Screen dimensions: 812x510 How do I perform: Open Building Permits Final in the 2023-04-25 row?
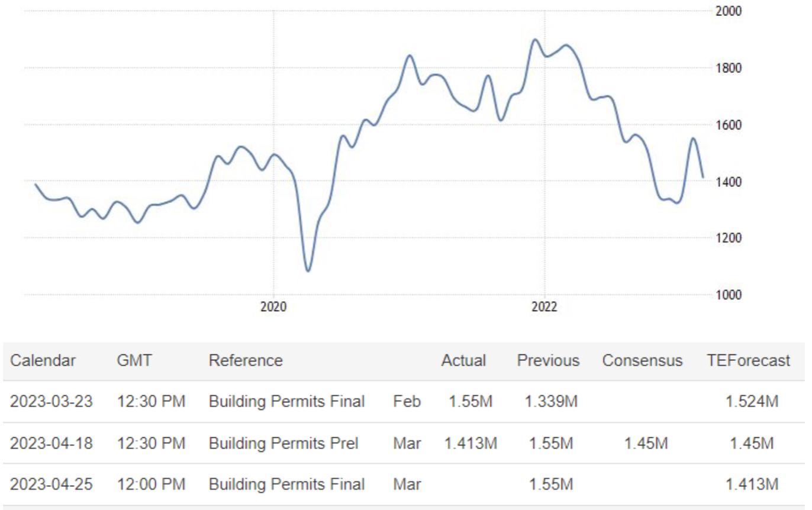[286, 485]
